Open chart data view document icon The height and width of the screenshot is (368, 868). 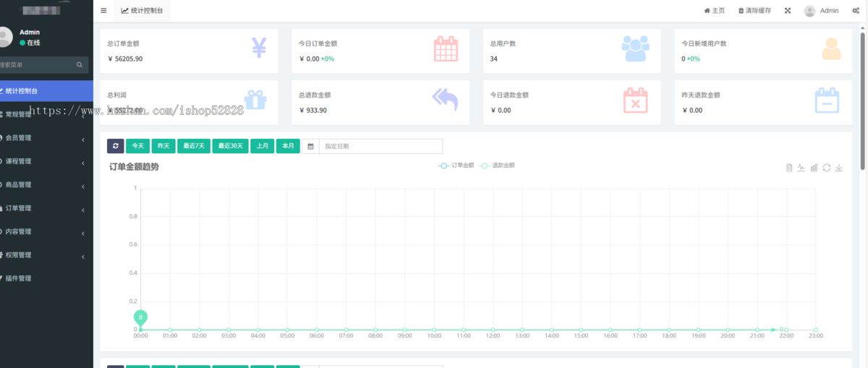point(789,168)
